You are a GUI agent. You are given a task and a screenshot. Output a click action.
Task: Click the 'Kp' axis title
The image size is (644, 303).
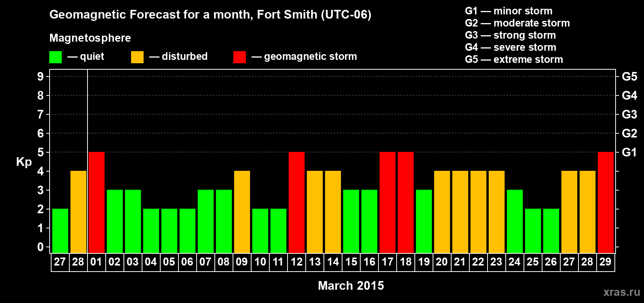point(24,162)
